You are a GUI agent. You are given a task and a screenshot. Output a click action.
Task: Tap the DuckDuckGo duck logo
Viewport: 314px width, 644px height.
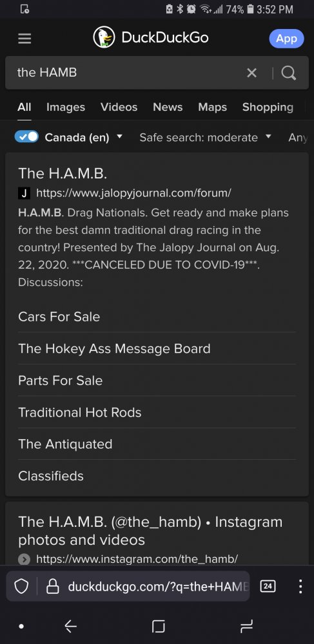coord(104,37)
